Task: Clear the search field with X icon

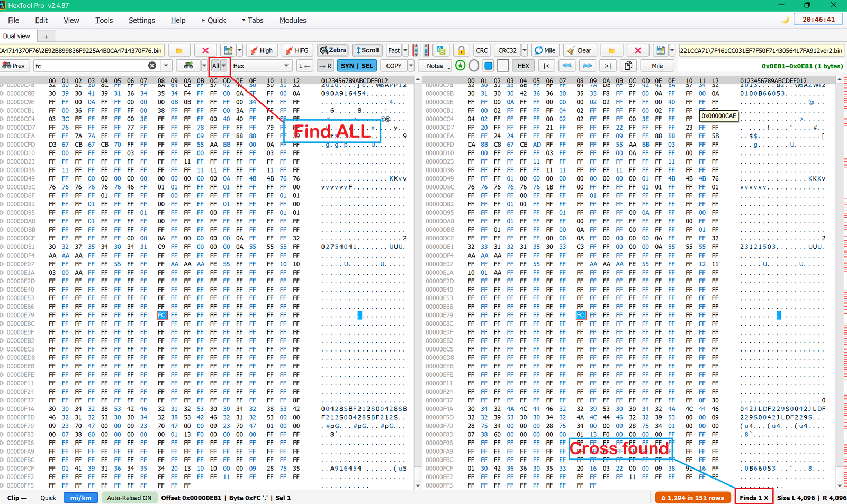Action: [x=152, y=66]
